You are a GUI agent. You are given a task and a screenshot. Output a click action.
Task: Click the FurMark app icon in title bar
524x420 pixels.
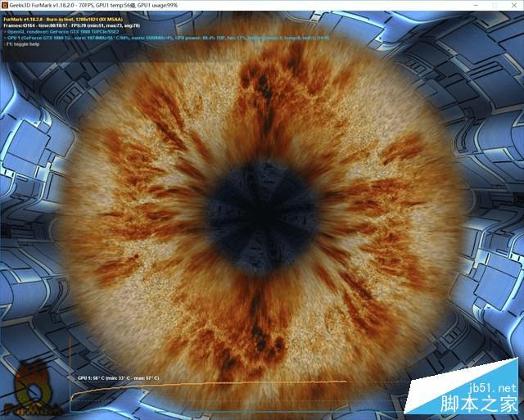pyautogui.click(x=4, y=6)
